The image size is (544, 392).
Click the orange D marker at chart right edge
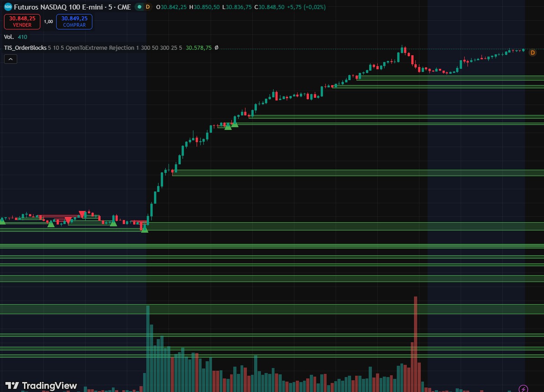pos(533,53)
